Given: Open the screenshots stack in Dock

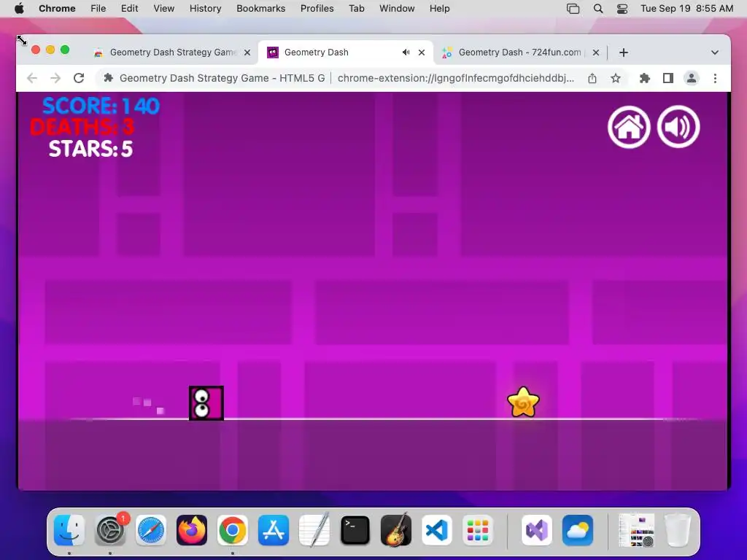Looking at the screenshot, I should [636, 530].
